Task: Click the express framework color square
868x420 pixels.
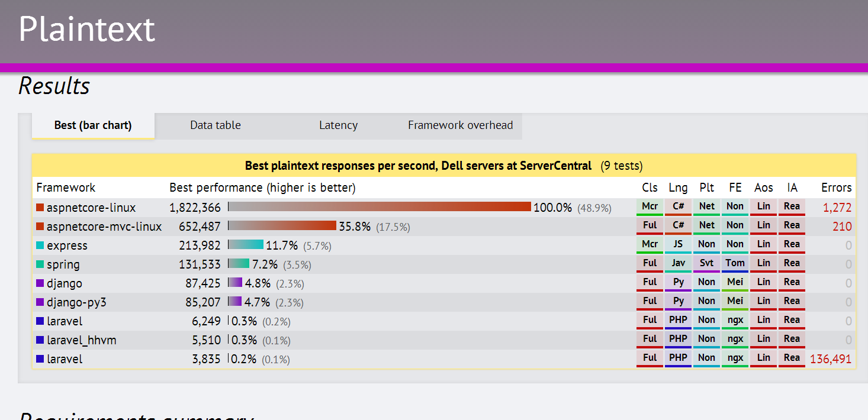Action: coord(40,245)
